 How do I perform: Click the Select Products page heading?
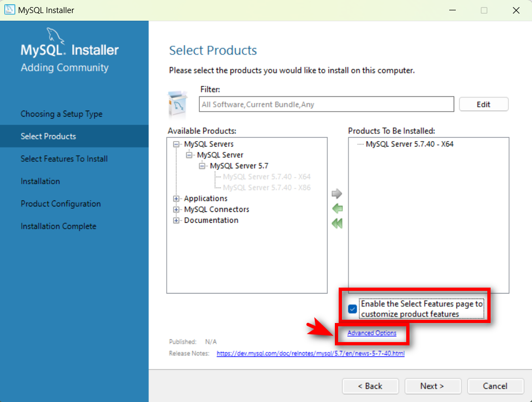(213, 50)
